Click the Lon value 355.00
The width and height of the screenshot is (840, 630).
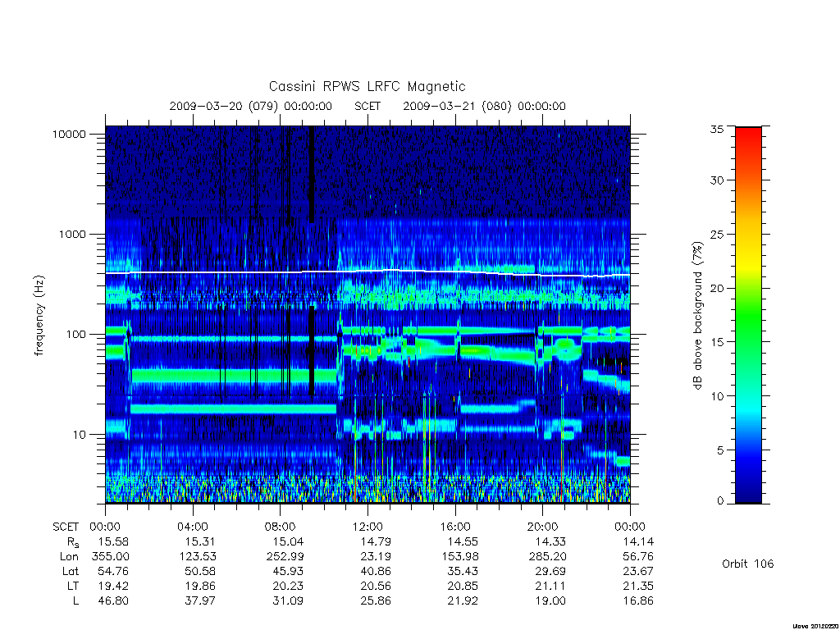click(x=111, y=557)
